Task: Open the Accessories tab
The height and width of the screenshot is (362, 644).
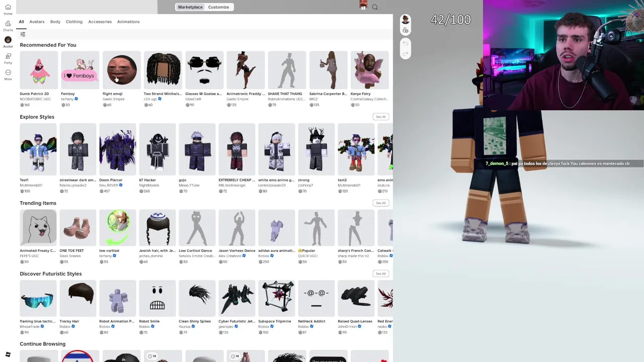Action: coord(100,22)
